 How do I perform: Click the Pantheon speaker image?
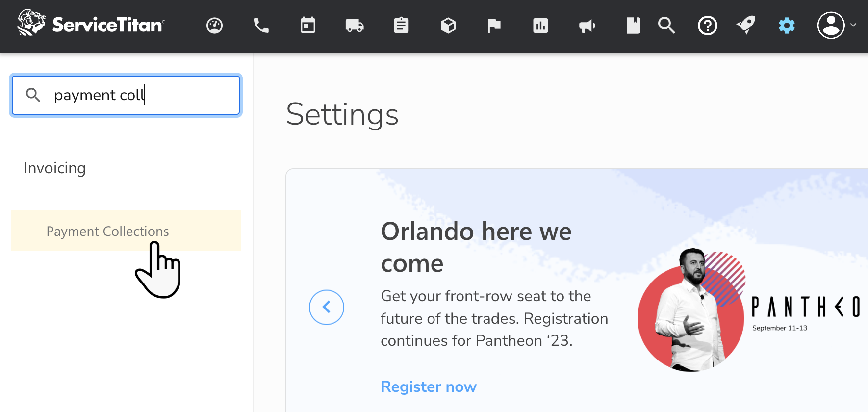691,310
